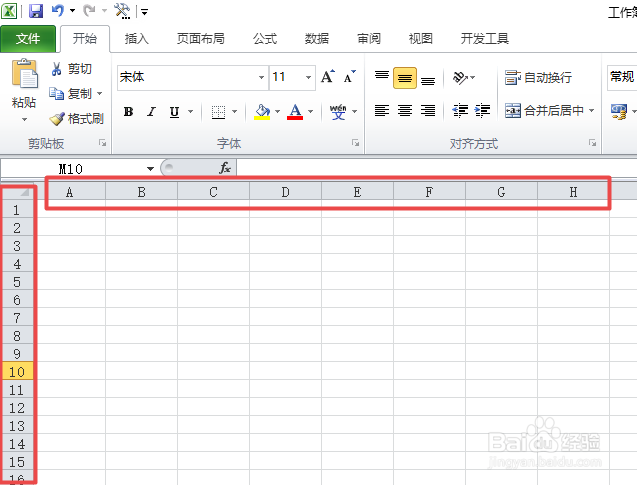This screenshot has width=637, height=485.
Task: Toggle center text alignment
Action: (x=405, y=110)
